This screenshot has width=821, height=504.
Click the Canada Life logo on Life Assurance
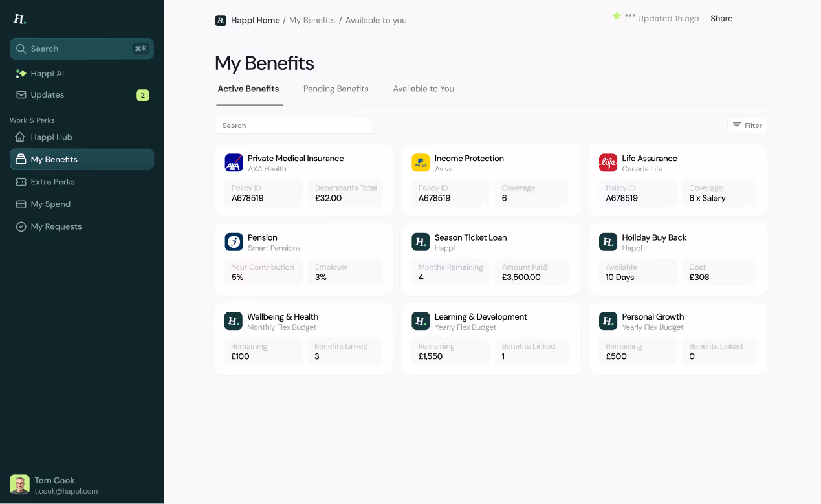[608, 162]
